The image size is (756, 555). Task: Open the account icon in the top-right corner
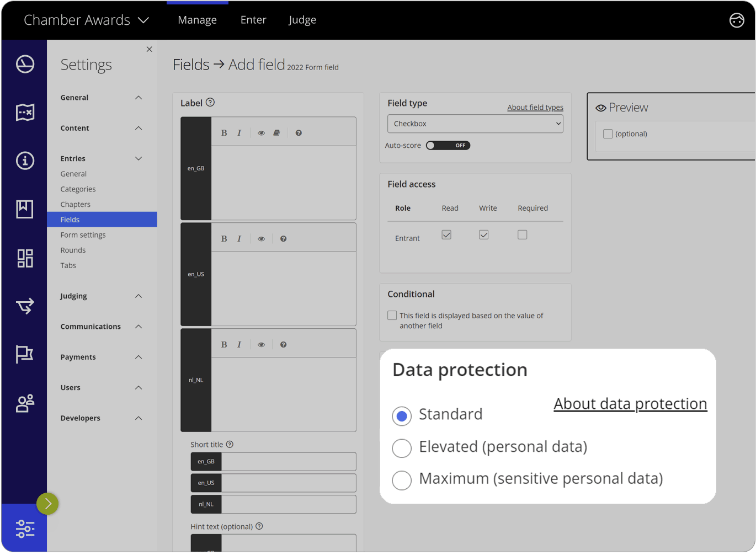737,20
